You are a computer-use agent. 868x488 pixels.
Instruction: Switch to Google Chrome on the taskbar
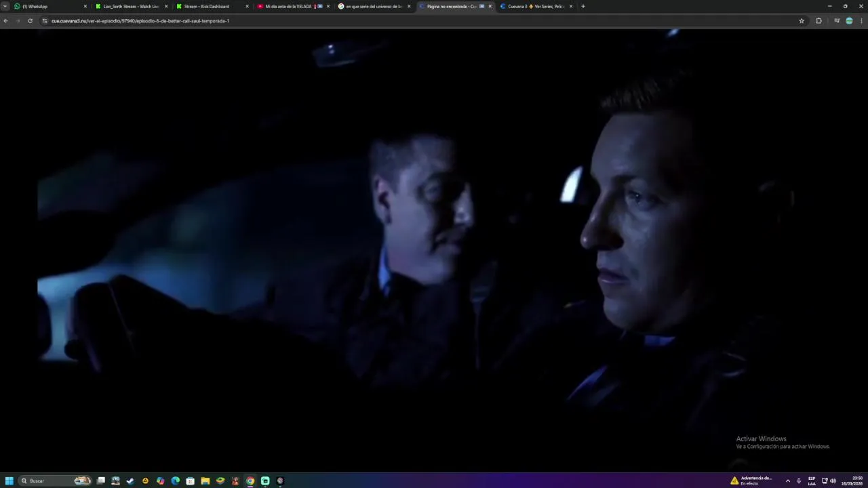click(250, 481)
